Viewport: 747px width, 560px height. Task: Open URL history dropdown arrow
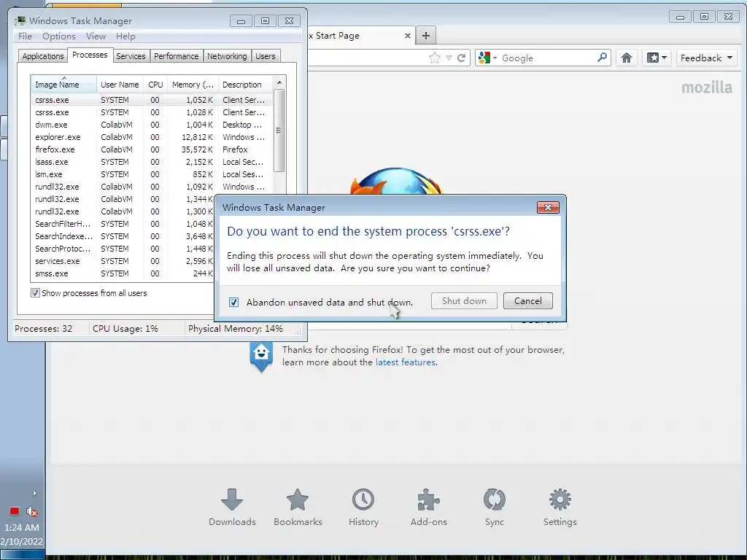449,58
